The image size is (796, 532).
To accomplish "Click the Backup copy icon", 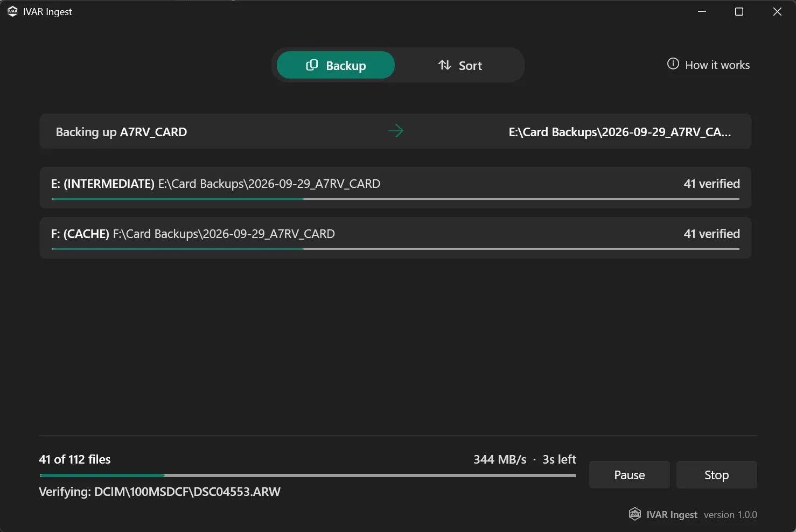I will click(x=312, y=65).
